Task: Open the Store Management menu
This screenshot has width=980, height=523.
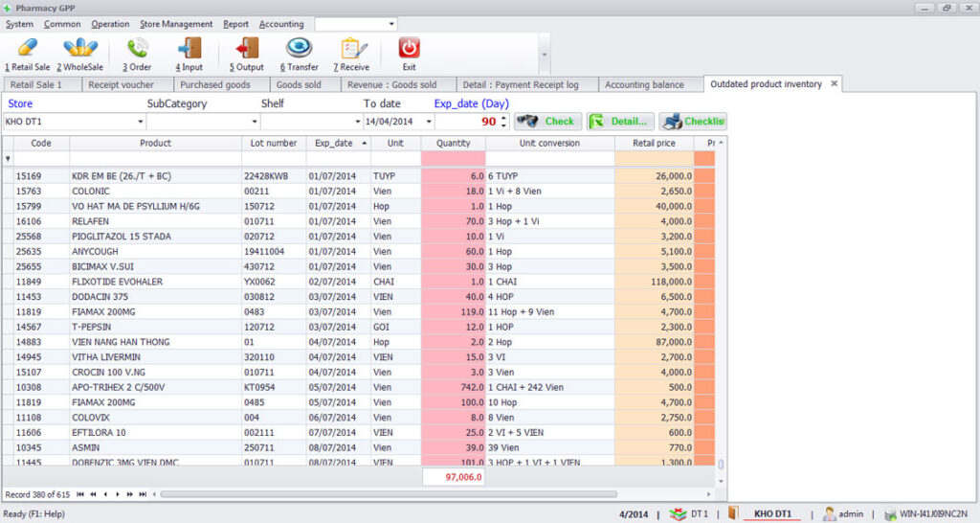Action: 176,24
